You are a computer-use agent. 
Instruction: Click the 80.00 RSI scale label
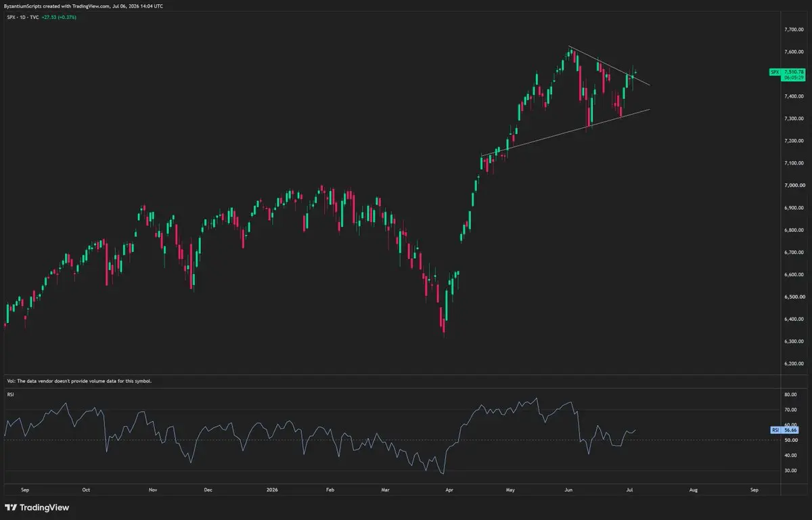[790, 394]
